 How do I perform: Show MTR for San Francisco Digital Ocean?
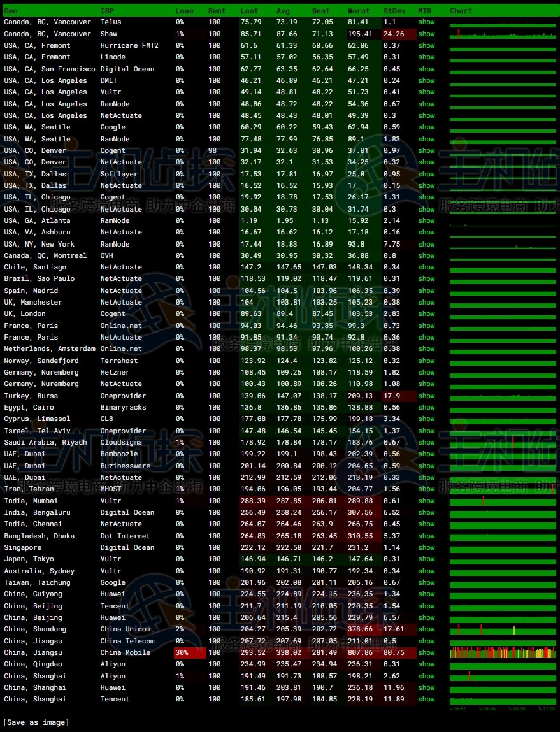pos(426,69)
